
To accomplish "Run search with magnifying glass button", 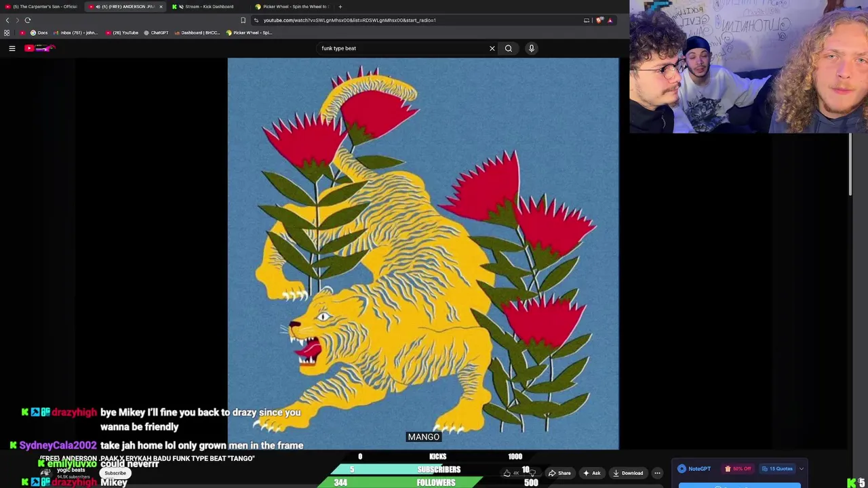I will [x=509, y=48].
